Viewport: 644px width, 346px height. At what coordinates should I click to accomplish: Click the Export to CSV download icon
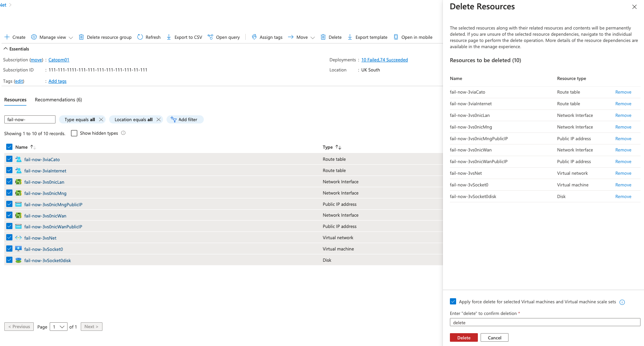169,37
